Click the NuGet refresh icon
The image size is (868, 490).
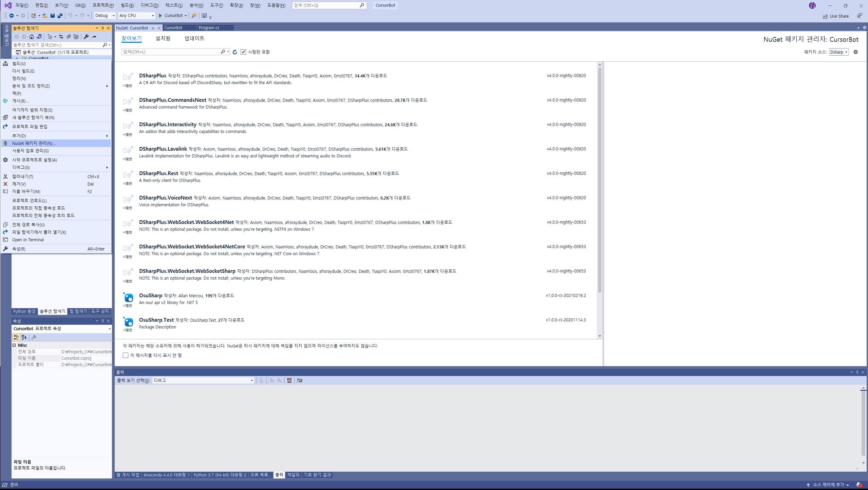[235, 52]
